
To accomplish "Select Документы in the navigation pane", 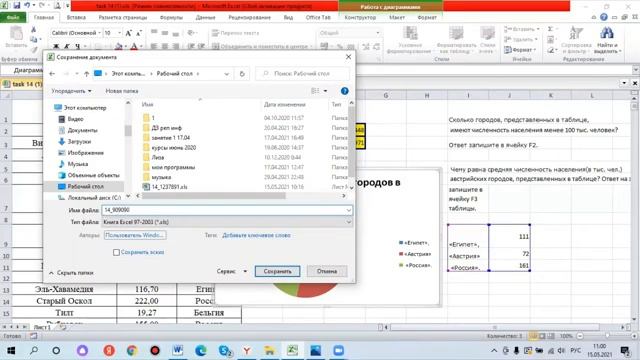I will pos(78,130).
